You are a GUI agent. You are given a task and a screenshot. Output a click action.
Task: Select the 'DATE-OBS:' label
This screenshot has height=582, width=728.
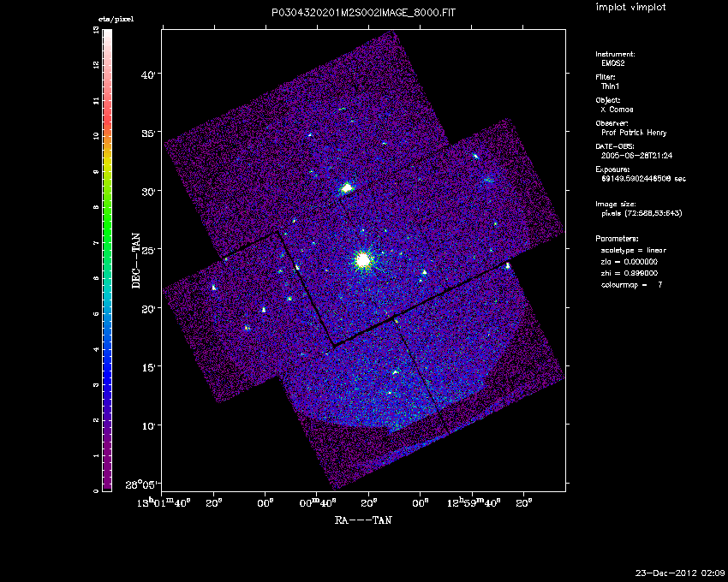click(614, 146)
